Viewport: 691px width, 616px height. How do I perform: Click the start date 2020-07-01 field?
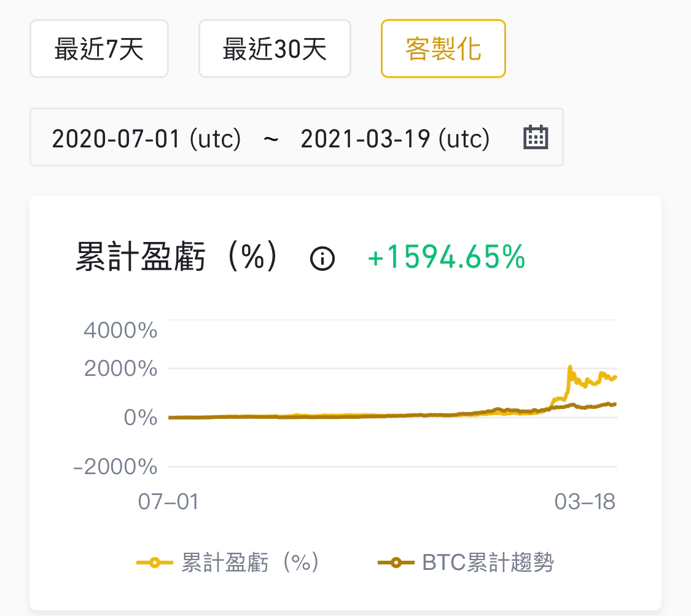tap(146, 139)
